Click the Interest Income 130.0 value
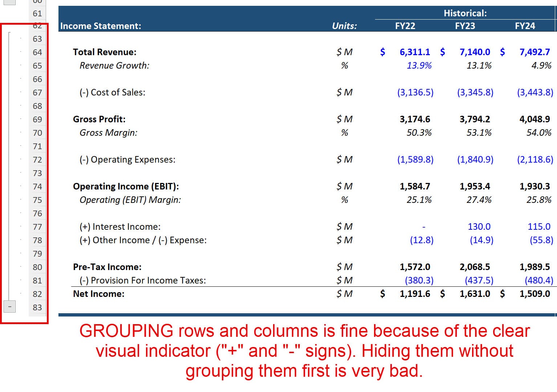The height and width of the screenshot is (392, 557). (x=479, y=226)
